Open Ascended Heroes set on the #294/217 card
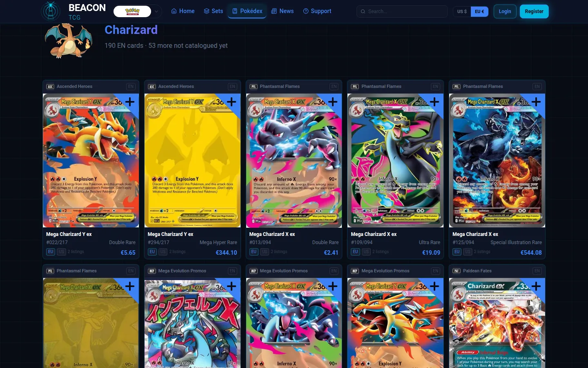 click(176, 87)
